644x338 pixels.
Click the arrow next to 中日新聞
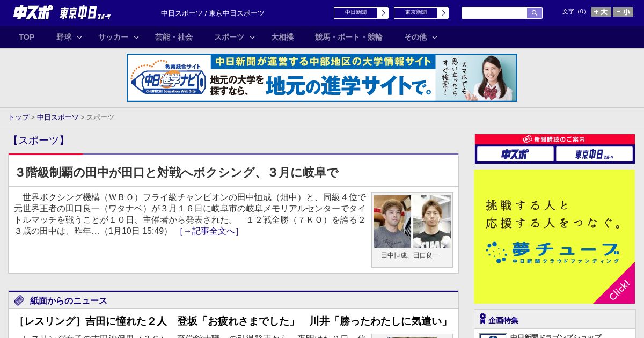point(383,13)
